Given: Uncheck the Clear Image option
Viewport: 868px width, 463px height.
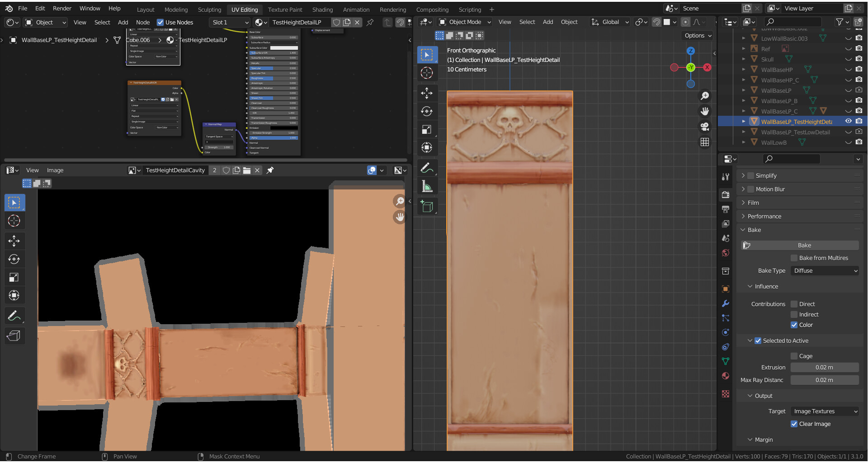Looking at the screenshot, I should tap(794, 424).
